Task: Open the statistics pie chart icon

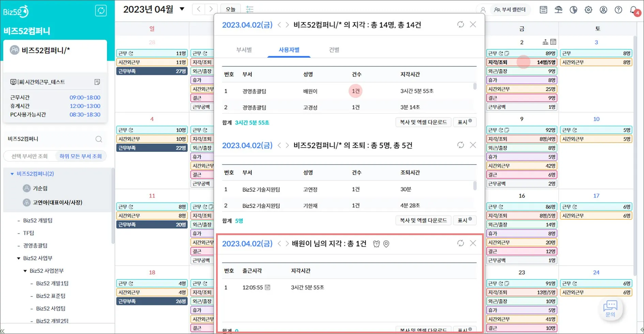Action: [573, 10]
